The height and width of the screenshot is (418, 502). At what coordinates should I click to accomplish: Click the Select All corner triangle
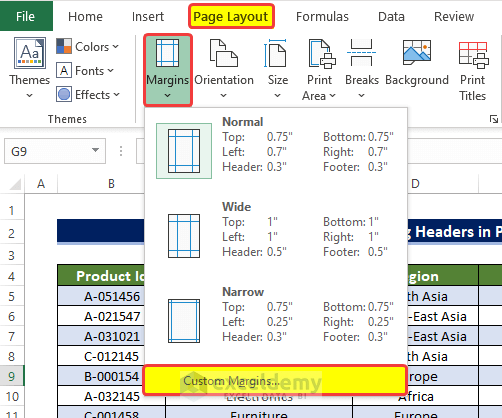tap(15, 184)
